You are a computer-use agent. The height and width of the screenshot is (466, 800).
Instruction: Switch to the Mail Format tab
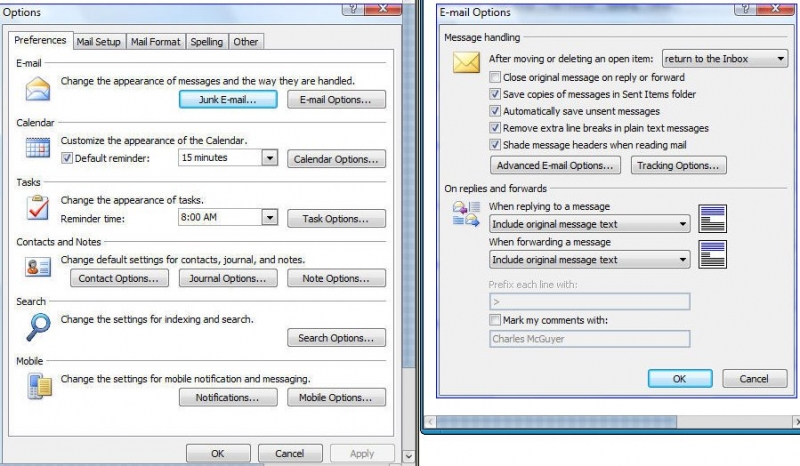point(156,42)
